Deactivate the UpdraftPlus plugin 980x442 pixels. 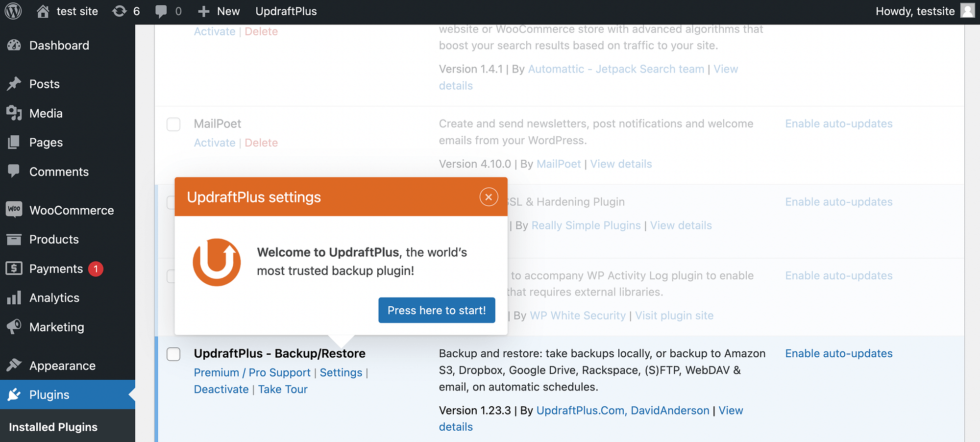tap(221, 389)
